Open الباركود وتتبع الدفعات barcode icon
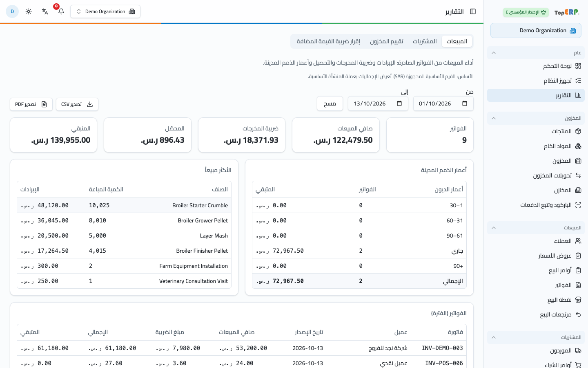The width and height of the screenshot is (588, 368). point(578,205)
